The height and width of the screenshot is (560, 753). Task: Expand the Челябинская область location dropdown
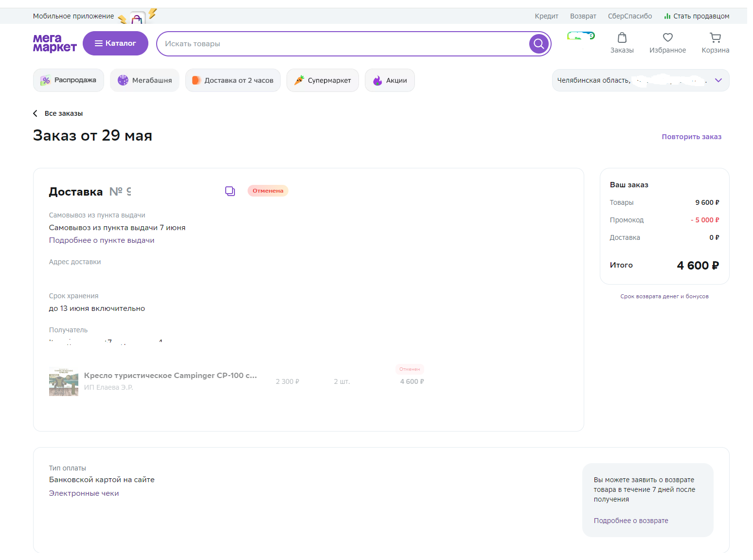(641, 80)
